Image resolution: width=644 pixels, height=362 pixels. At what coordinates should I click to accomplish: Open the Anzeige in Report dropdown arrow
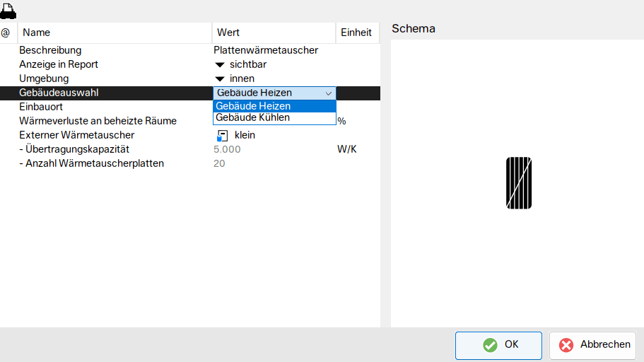point(220,64)
